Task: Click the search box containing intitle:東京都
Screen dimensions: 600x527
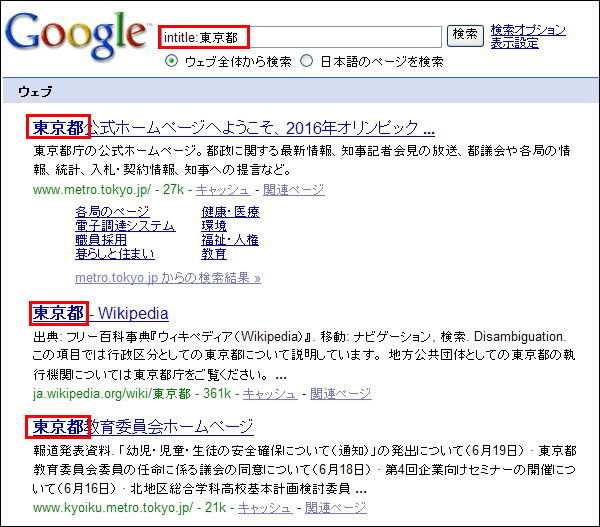Action: (x=300, y=37)
